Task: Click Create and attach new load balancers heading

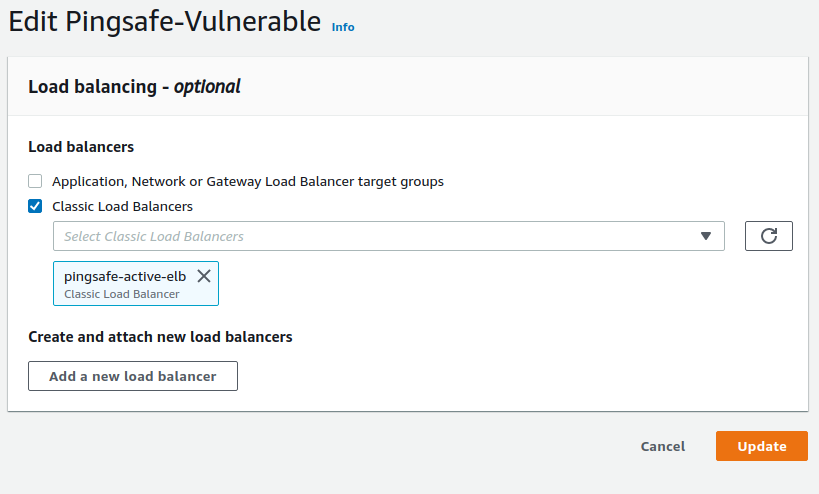Action: 160,337
